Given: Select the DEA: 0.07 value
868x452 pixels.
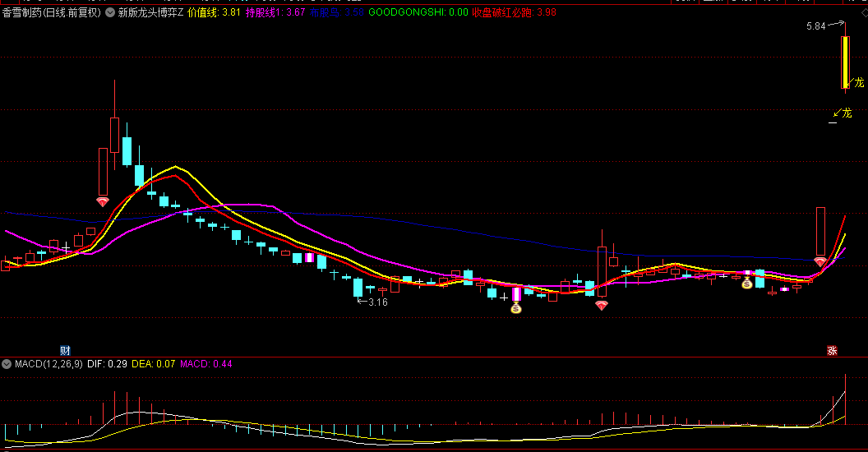Looking at the screenshot, I should [154, 364].
